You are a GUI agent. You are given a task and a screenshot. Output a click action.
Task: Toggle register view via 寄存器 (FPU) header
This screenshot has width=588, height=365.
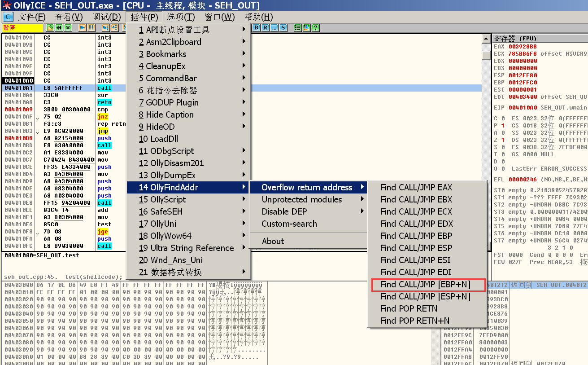coord(515,39)
